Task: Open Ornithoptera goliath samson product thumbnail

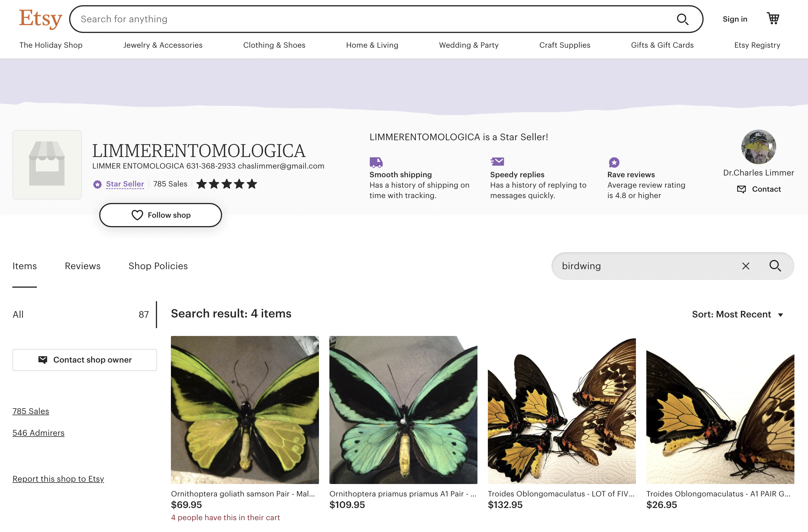Action: click(x=245, y=409)
